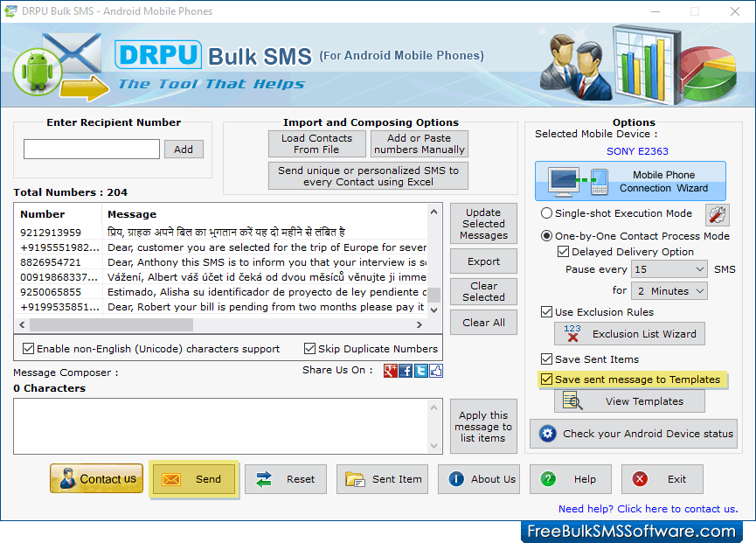
Task: Click the list scroll left arrow
Action: (22, 325)
